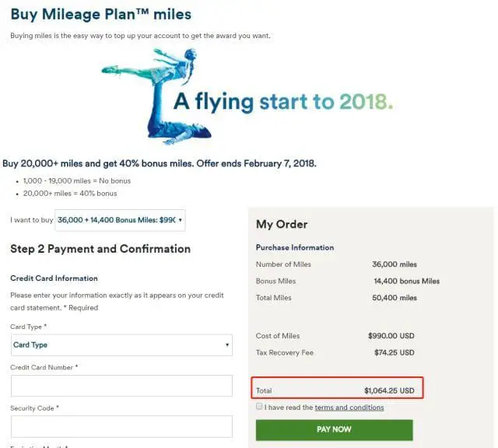This screenshot has width=498, height=448.
Task: Select the highlighted Total $1,064.25 row
Action: point(337,390)
